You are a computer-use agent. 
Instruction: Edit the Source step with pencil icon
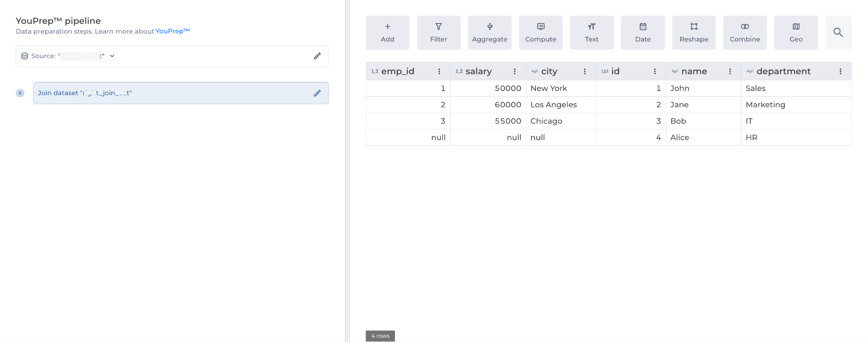pos(317,56)
